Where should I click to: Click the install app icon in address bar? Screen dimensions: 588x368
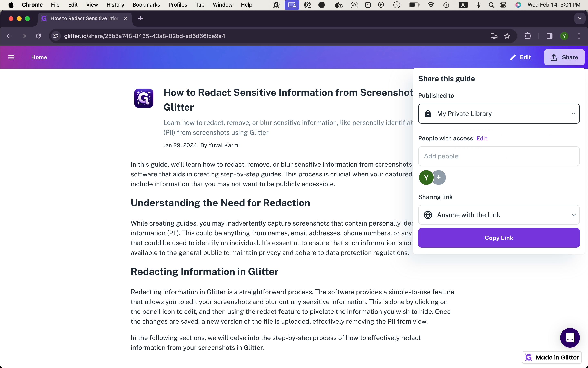[494, 36]
